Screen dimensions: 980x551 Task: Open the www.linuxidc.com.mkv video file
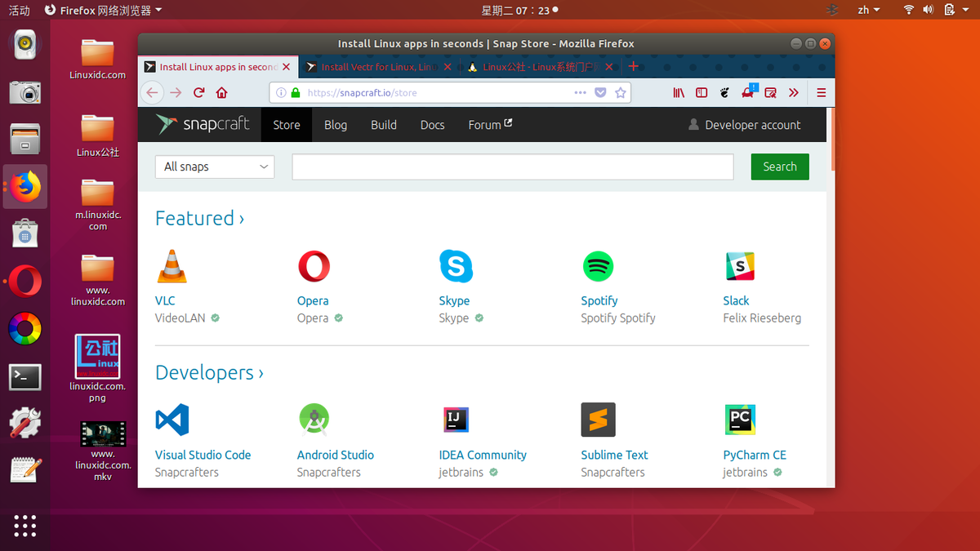[102, 435]
